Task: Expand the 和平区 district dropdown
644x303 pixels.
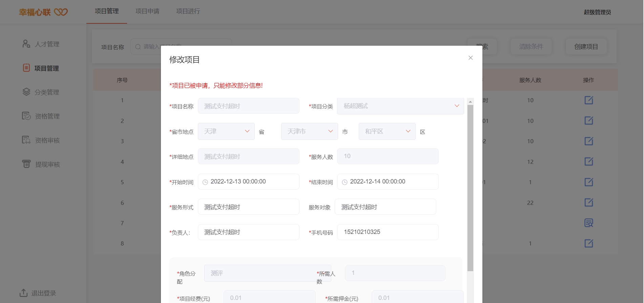Action: [x=387, y=131]
